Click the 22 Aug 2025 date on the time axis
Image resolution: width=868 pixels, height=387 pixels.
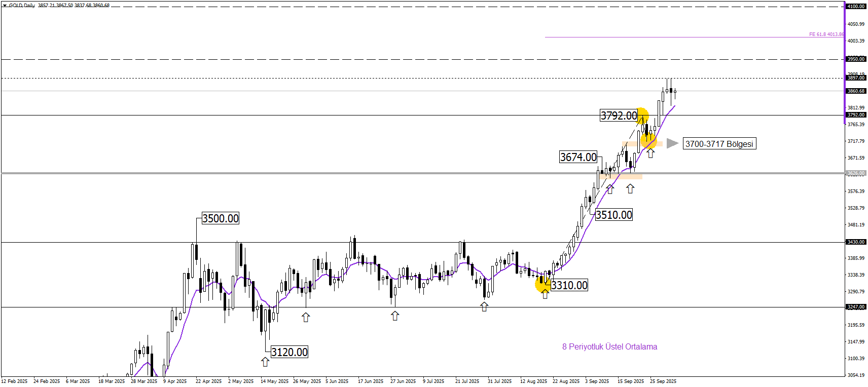point(566,381)
